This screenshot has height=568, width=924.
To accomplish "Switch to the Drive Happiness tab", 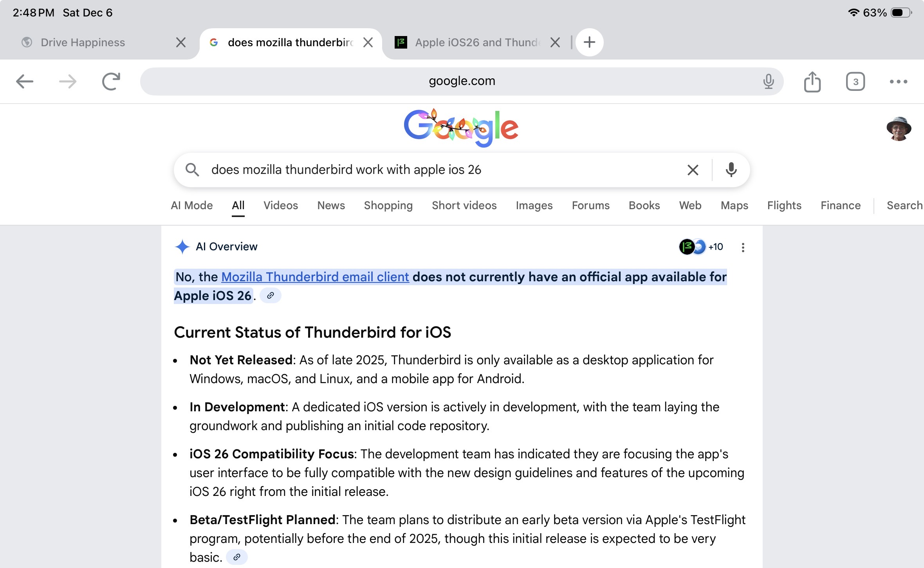I will pyautogui.click(x=83, y=42).
